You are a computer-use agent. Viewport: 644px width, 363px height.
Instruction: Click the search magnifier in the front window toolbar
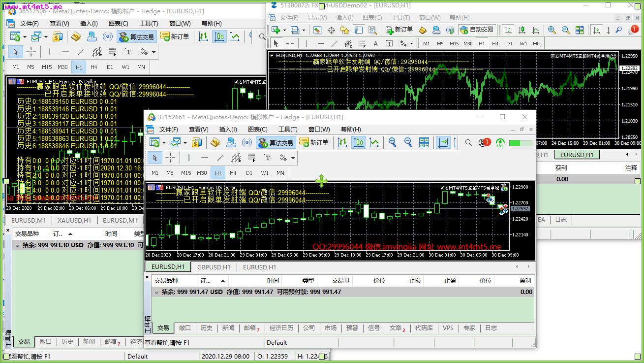468,142
